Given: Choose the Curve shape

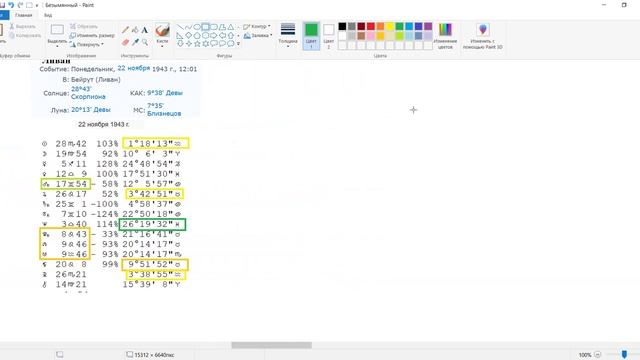Looking at the screenshot, I should pyautogui.click(x=188, y=27).
